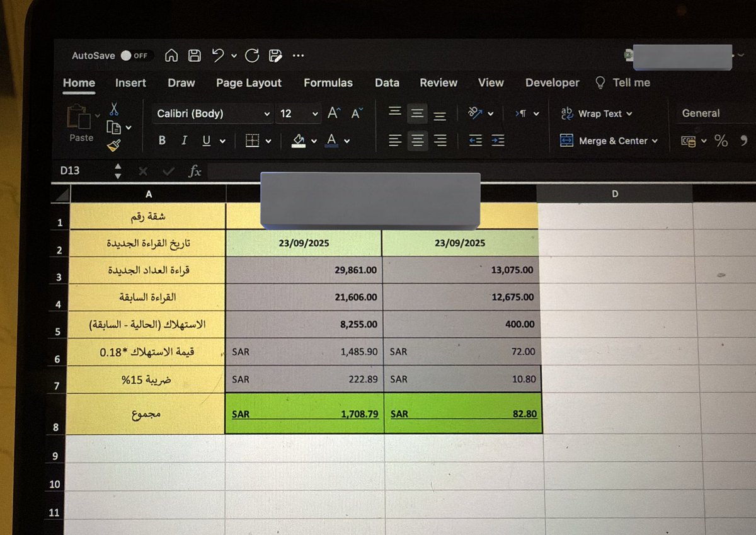The height and width of the screenshot is (535, 756).
Task: Click the Cancel X icon in formula bar
Action: (143, 171)
